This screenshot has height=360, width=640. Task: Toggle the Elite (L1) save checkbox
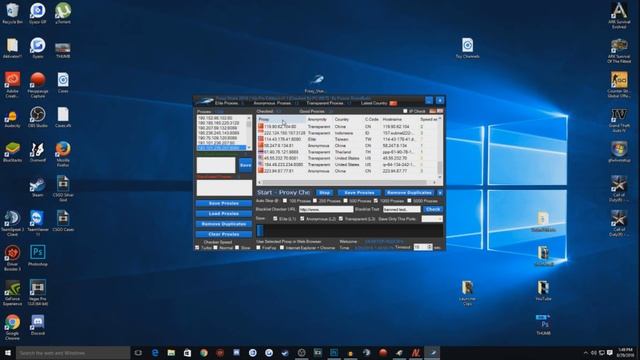pyautogui.click(x=275, y=219)
